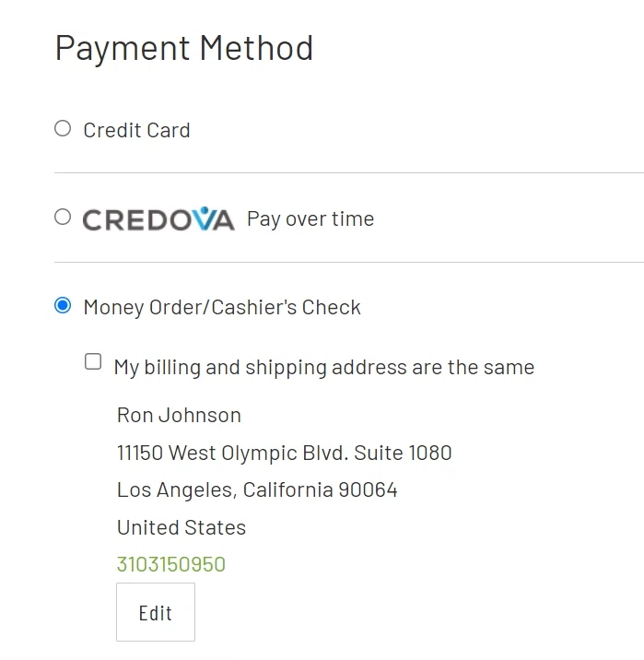Click the Credova logo
644x660 pixels.
click(x=158, y=219)
